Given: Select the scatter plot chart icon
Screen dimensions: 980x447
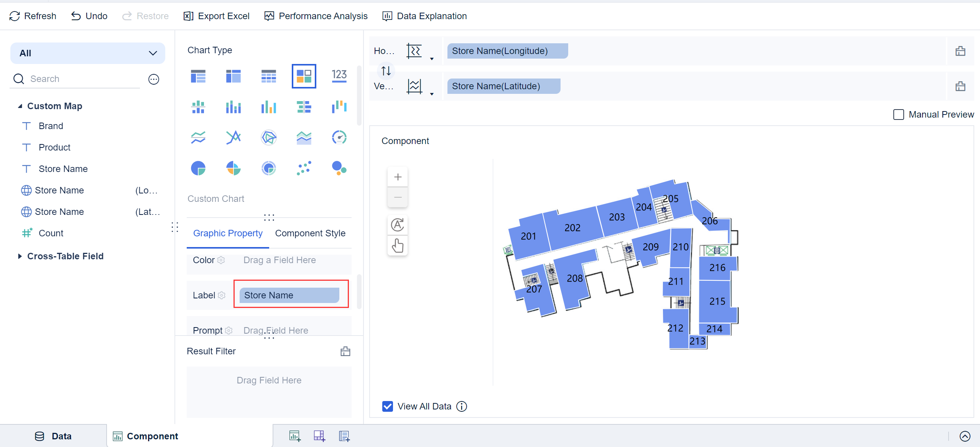Looking at the screenshot, I should click(304, 168).
